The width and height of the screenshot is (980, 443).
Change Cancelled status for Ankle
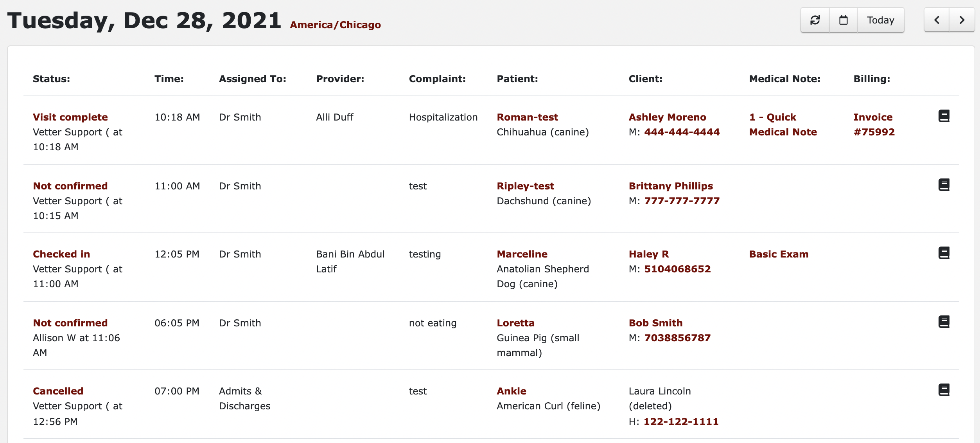click(x=58, y=391)
